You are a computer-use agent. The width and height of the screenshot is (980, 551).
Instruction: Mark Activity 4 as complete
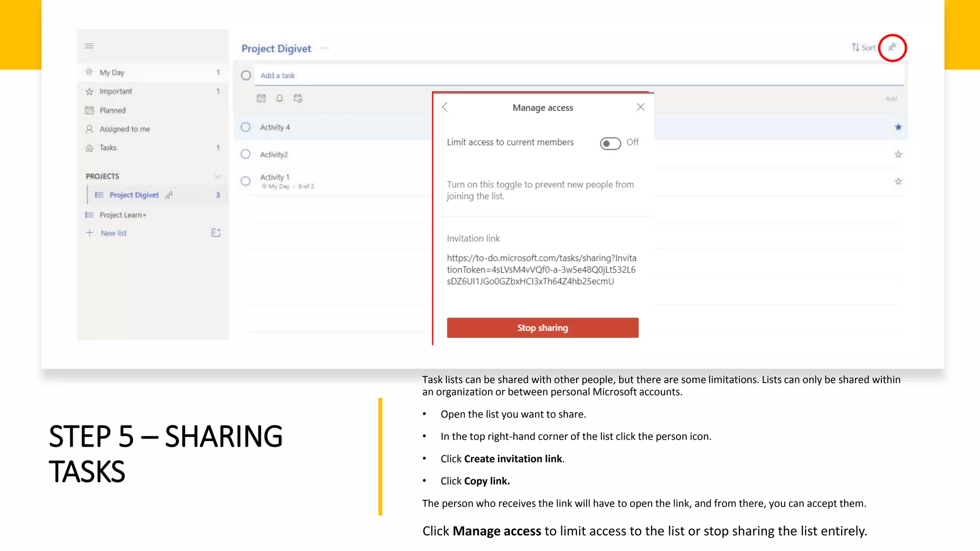tap(245, 127)
